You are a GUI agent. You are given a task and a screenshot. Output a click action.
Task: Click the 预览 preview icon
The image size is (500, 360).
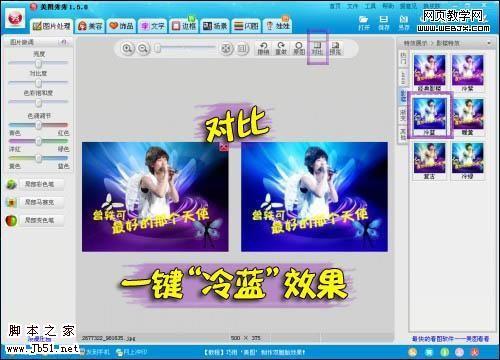coord(335,49)
